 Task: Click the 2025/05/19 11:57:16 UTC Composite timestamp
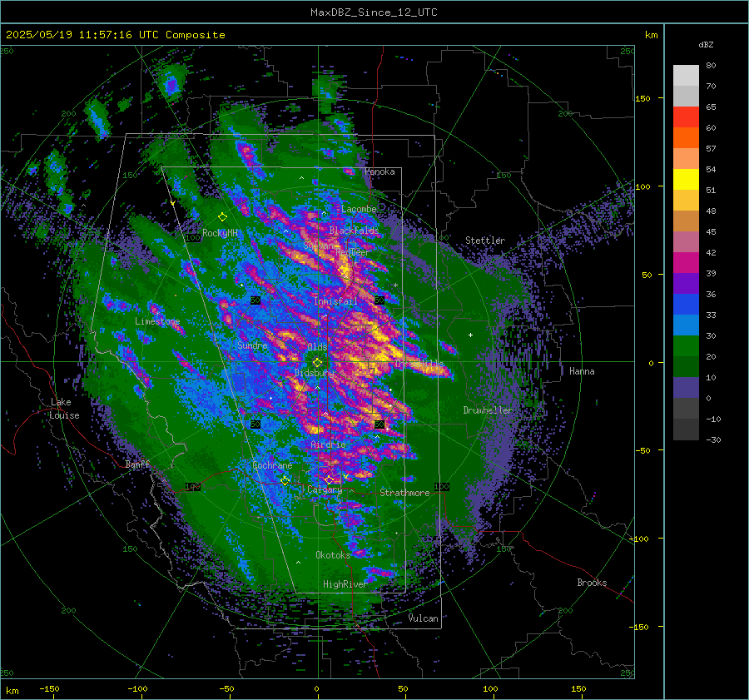(115, 35)
